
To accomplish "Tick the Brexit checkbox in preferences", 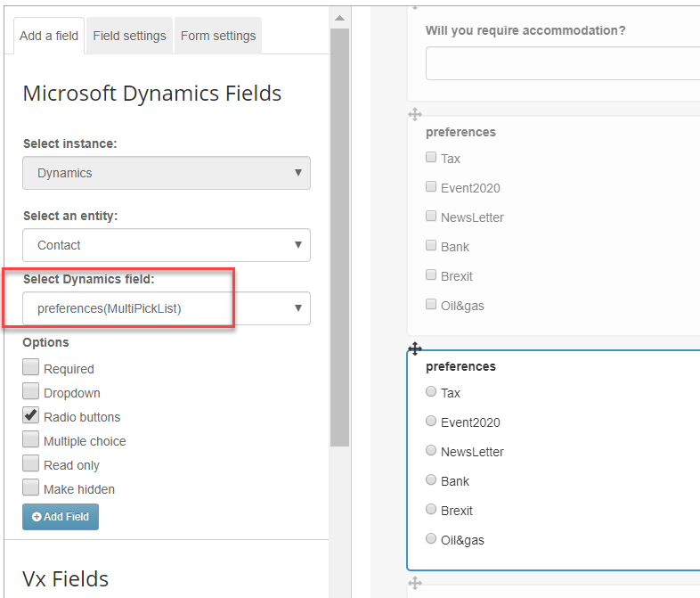I will click(x=431, y=274).
